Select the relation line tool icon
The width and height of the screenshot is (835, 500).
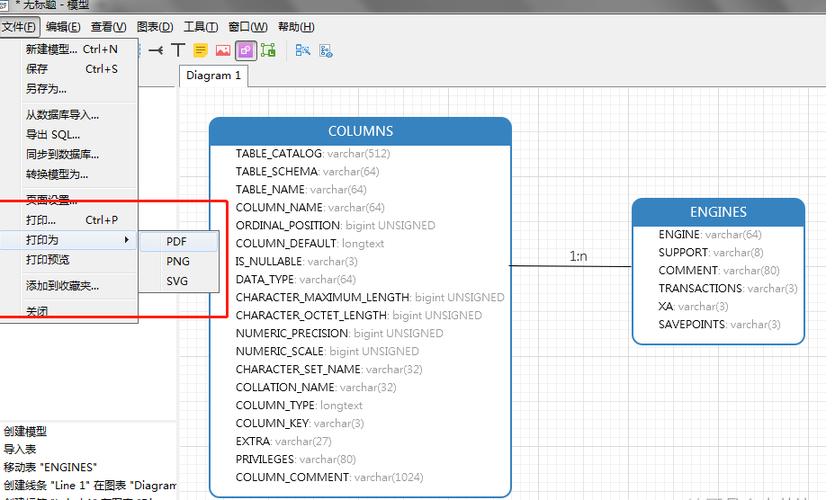pos(156,50)
